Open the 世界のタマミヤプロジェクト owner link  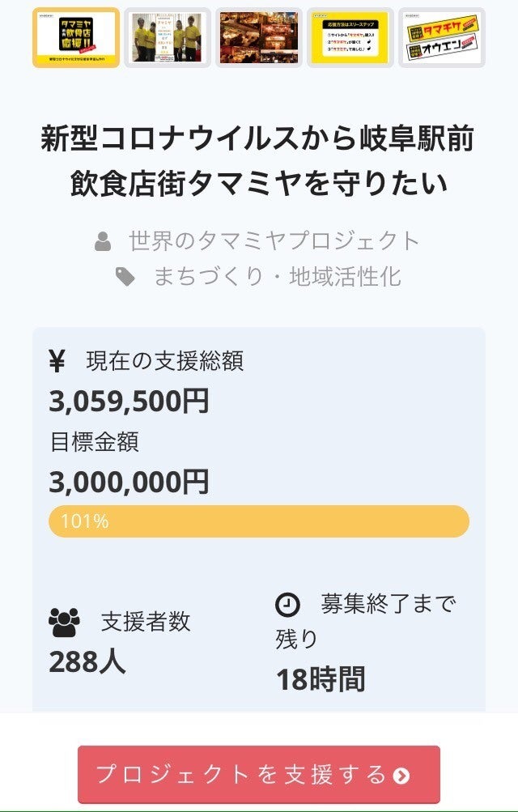point(274,241)
